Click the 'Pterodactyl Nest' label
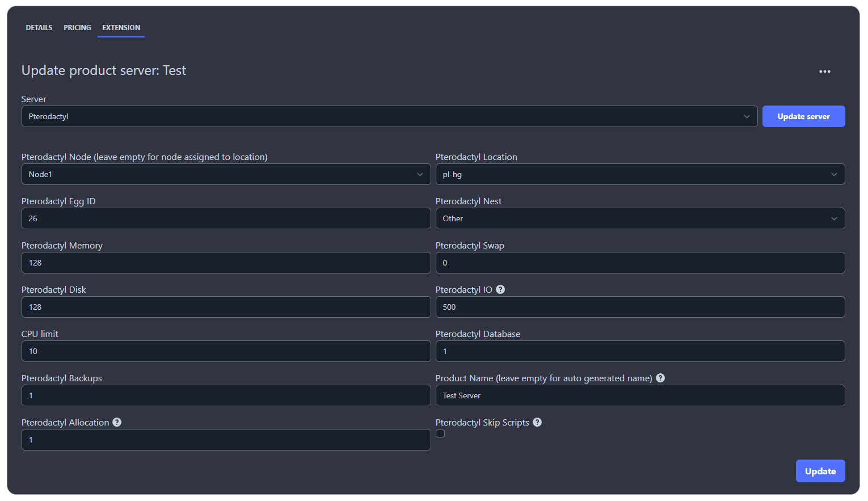Viewport: 868px width, 501px height. point(469,201)
